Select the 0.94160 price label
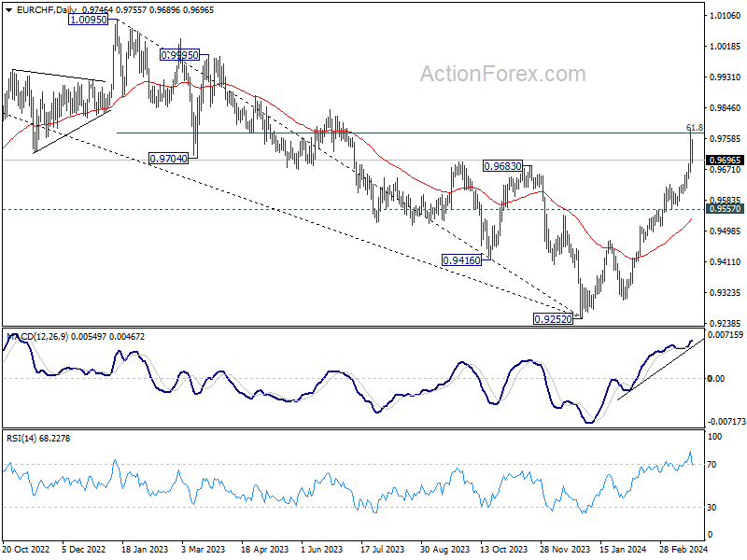Image resolution: width=747 pixels, height=560 pixels. pyautogui.click(x=461, y=260)
